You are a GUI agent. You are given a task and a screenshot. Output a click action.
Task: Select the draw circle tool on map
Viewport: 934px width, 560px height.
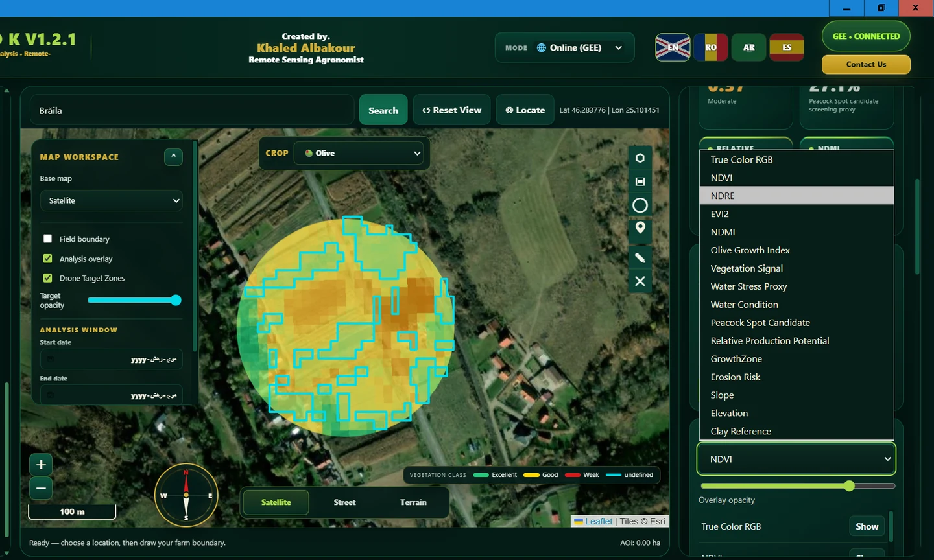click(x=640, y=205)
